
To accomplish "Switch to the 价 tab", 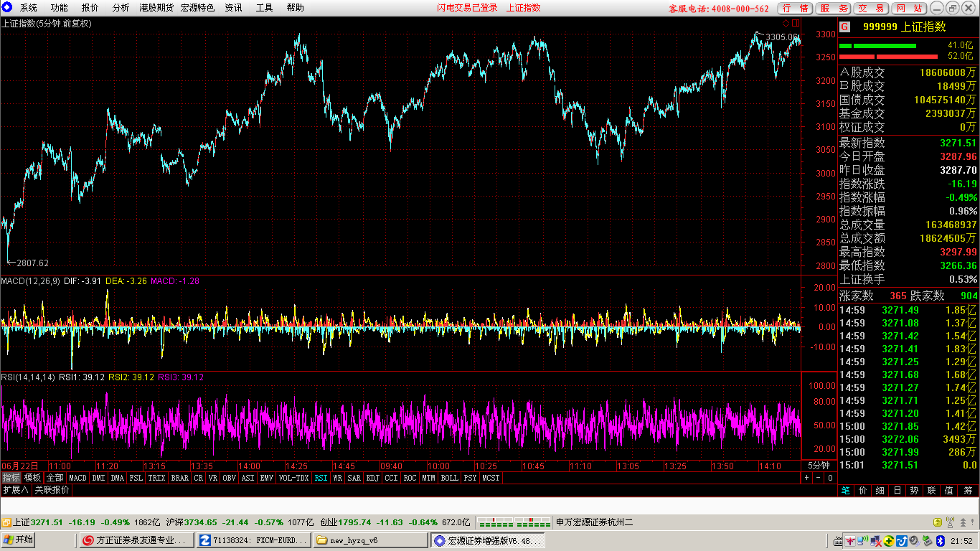I will [862, 491].
